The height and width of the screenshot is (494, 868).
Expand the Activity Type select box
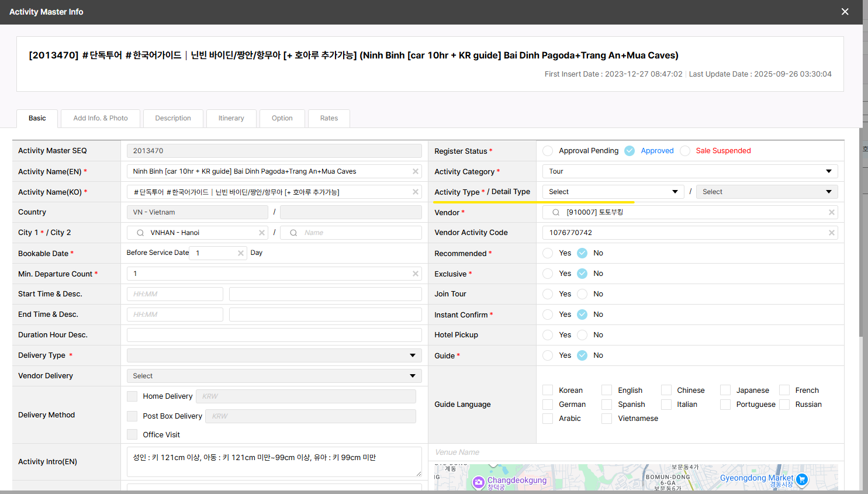pyautogui.click(x=613, y=192)
